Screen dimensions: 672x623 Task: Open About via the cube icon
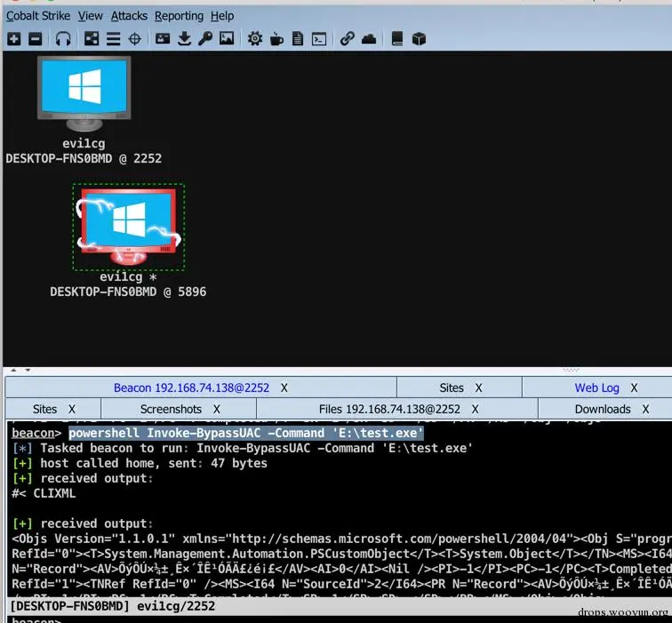coord(419,39)
